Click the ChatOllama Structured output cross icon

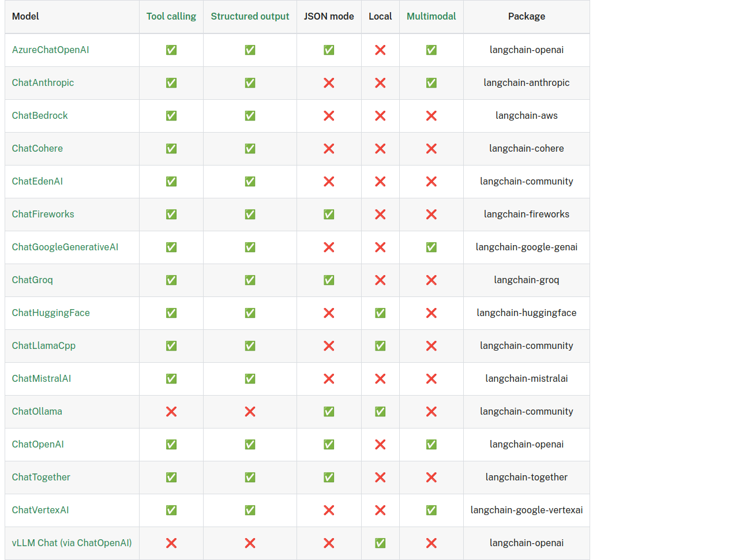250,412
